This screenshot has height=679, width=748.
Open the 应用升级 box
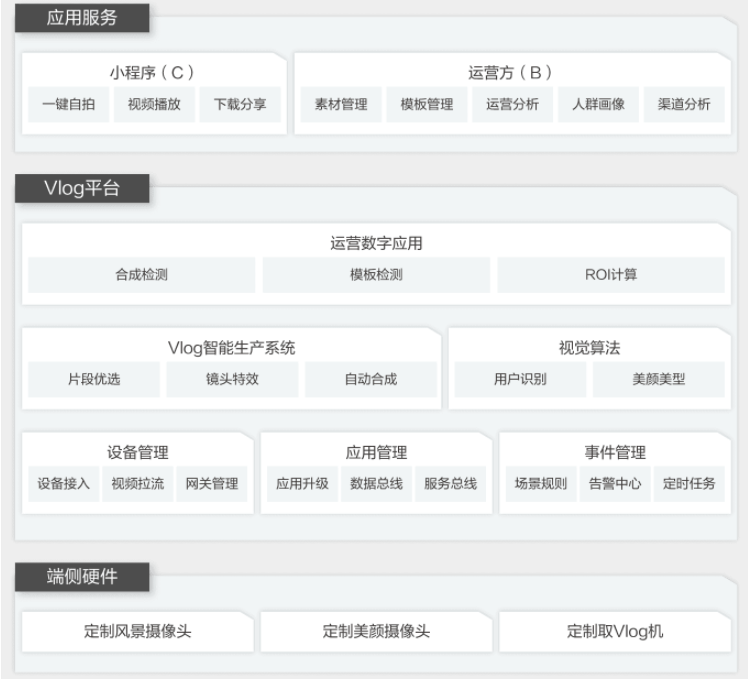tap(302, 484)
